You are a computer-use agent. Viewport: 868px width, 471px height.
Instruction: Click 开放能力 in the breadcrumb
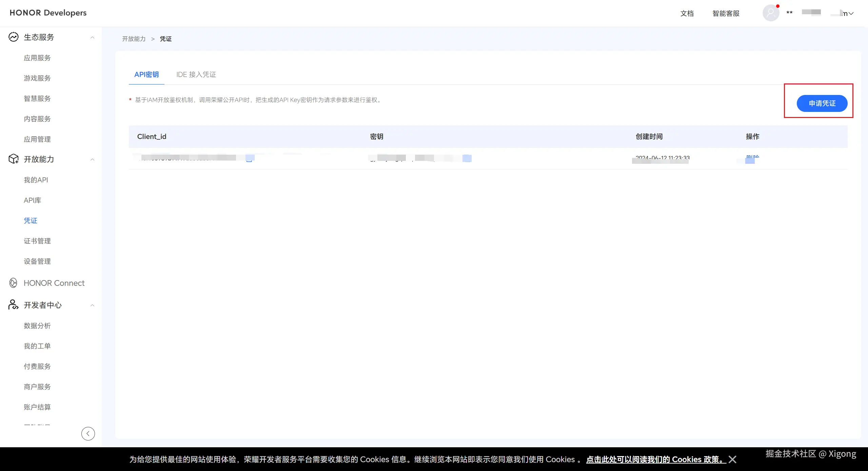134,39
